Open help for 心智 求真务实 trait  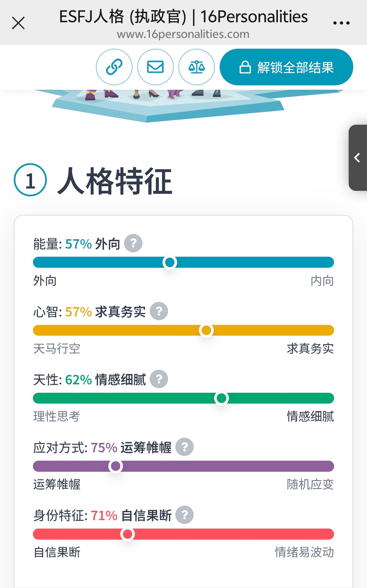pos(159,311)
